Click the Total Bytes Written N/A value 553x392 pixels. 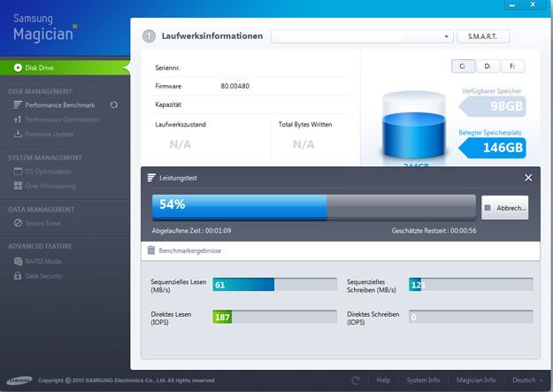coord(303,144)
